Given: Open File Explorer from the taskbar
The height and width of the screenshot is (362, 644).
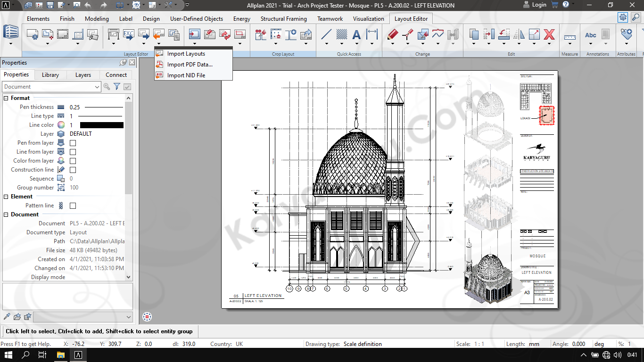Looking at the screenshot, I should pyautogui.click(x=60, y=355).
